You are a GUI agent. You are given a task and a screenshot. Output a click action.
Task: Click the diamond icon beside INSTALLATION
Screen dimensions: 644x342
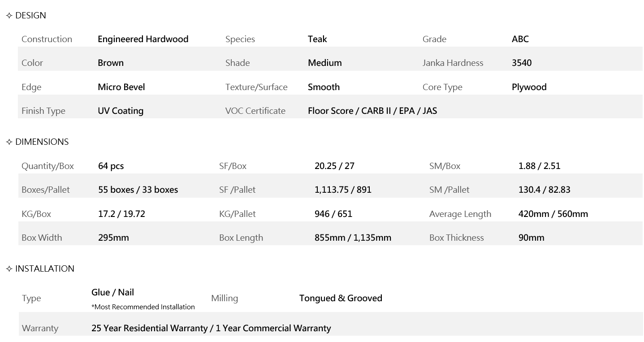click(x=9, y=269)
